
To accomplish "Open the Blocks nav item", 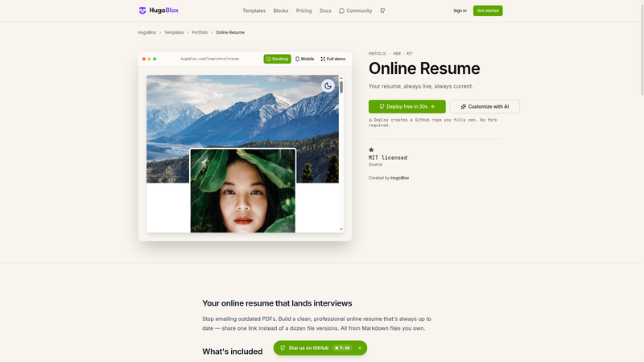I will click(x=280, y=10).
